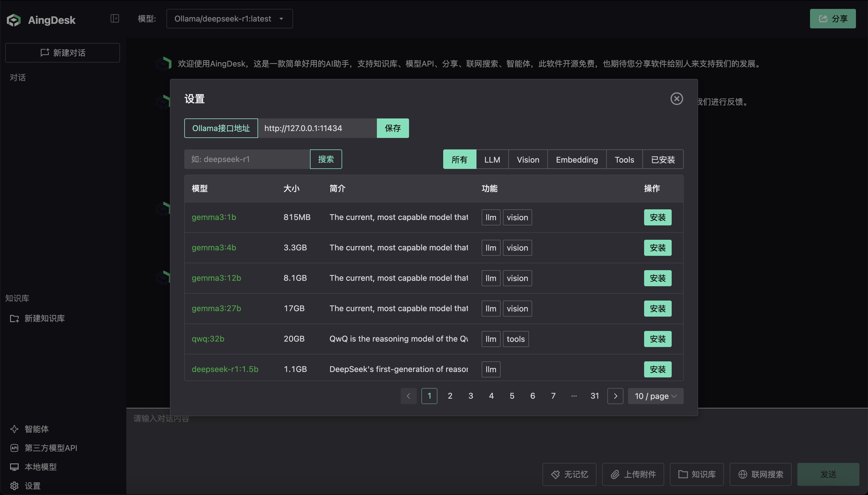
Task: Go to page 4
Action: pyautogui.click(x=491, y=396)
